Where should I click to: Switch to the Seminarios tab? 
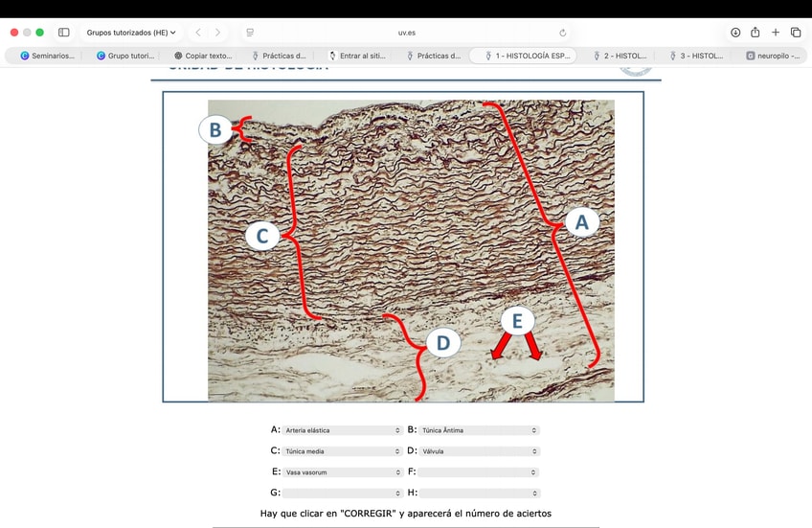click(x=48, y=56)
